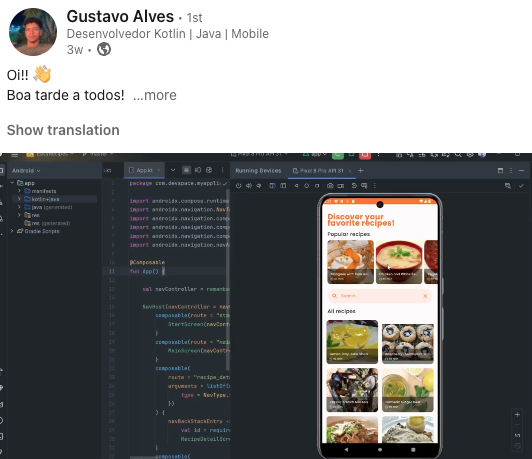Image resolution: width=532 pixels, height=459 pixels.
Task: Click Show translation
Action: tap(63, 130)
